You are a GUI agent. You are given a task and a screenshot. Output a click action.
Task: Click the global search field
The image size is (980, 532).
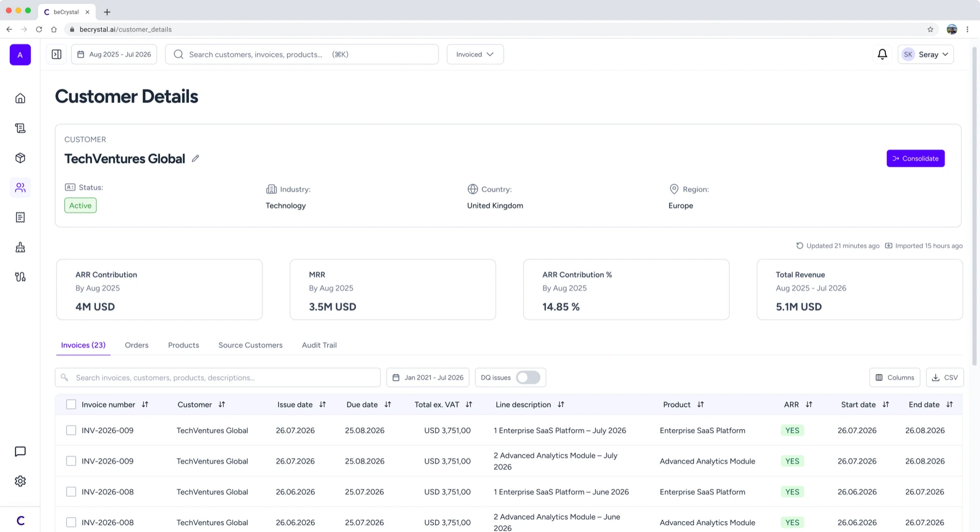[302, 54]
